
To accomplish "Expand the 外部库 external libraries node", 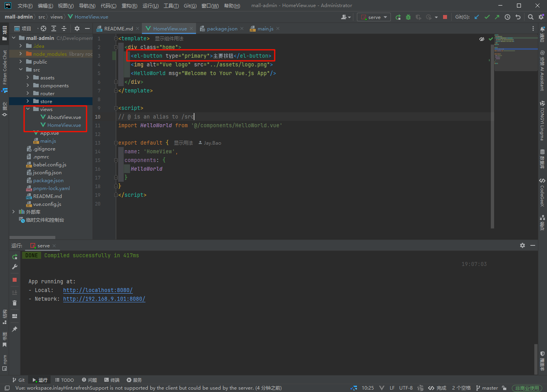I will point(14,212).
